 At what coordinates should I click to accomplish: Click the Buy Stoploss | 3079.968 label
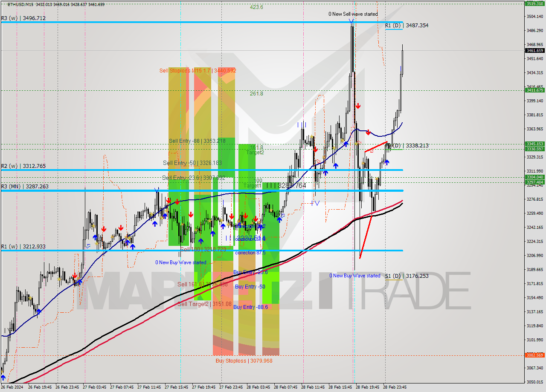[244, 361]
